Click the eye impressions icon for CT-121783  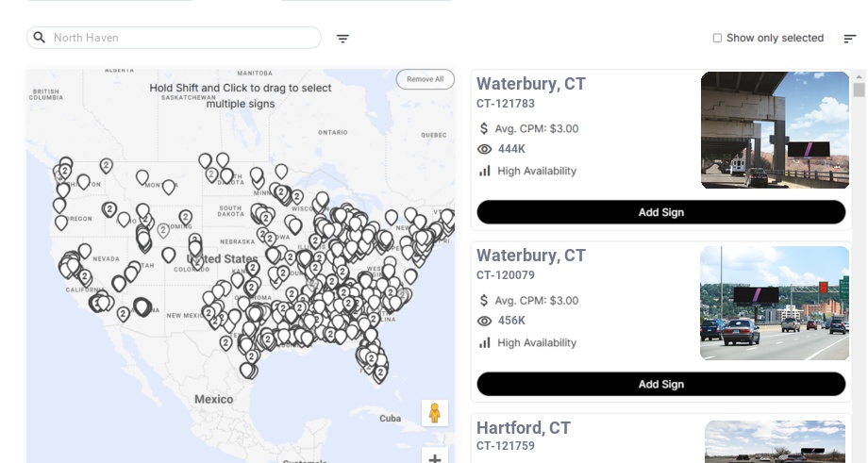tap(485, 149)
